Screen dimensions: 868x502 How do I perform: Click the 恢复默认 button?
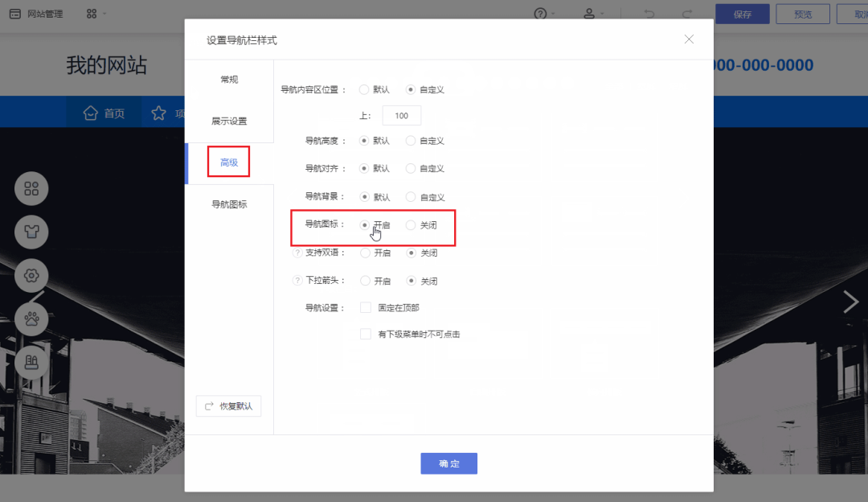228,406
